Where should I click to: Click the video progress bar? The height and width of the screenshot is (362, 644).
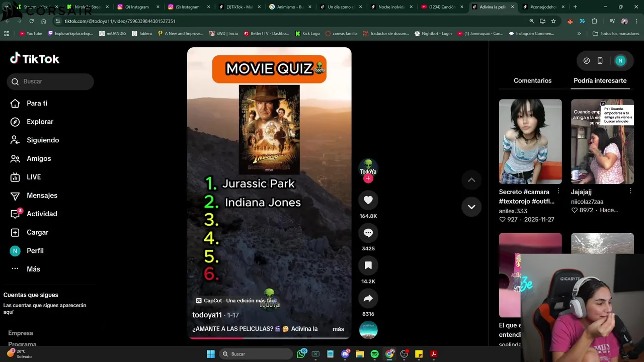(x=269, y=338)
